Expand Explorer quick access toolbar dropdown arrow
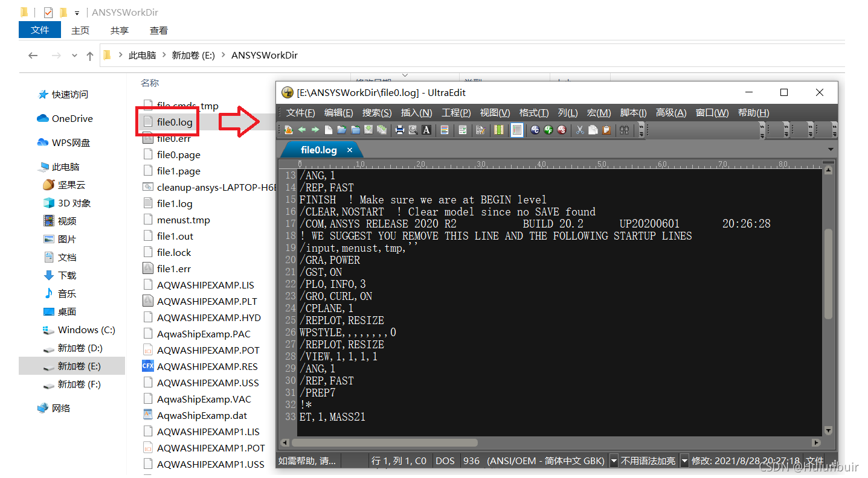 click(77, 13)
